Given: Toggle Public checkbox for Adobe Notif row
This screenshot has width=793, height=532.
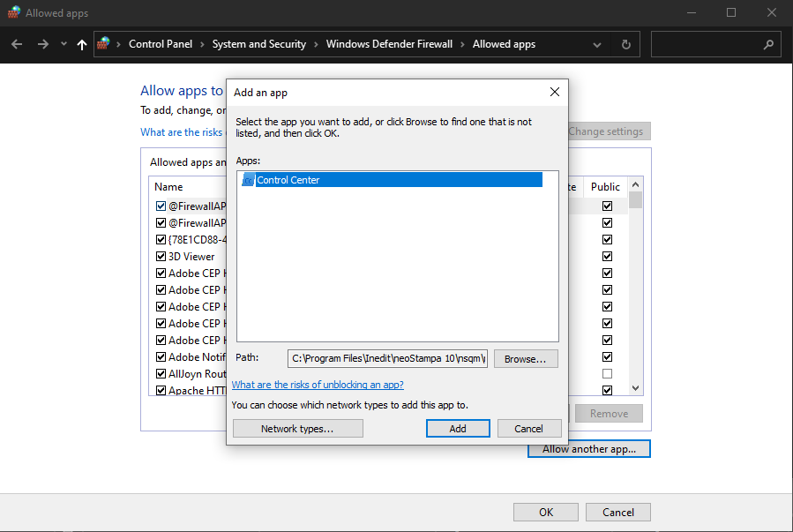Looking at the screenshot, I should pyautogui.click(x=608, y=357).
